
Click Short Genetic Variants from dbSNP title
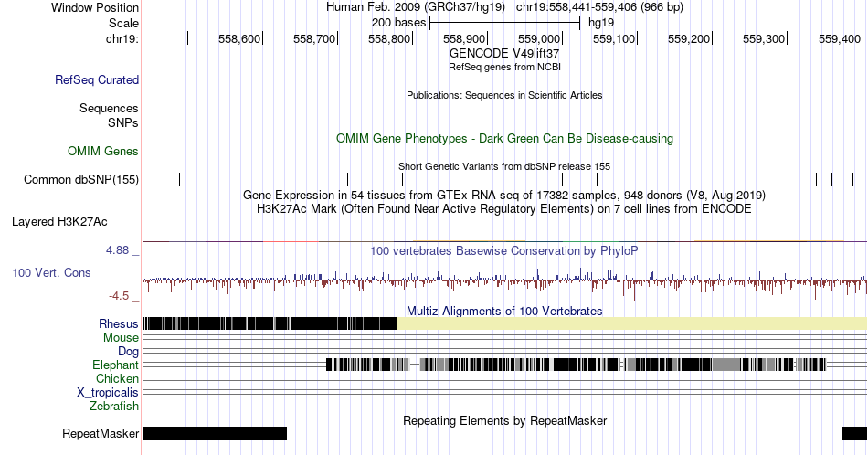[504, 166]
